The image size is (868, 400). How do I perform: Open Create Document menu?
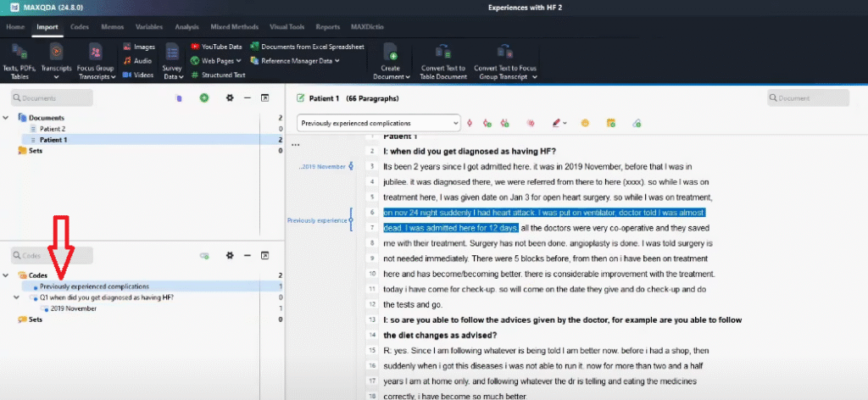[391, 60]
